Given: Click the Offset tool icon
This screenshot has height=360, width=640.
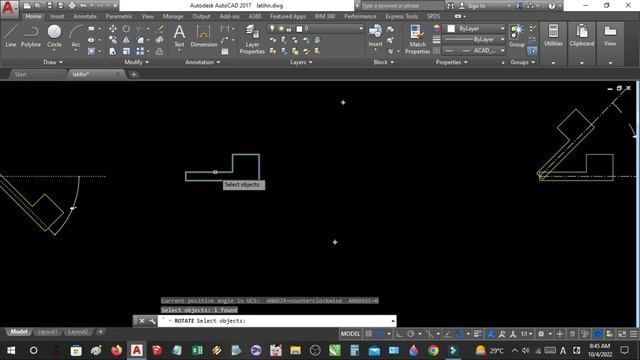Looking at the screenshot, I should tap(160, 51).
